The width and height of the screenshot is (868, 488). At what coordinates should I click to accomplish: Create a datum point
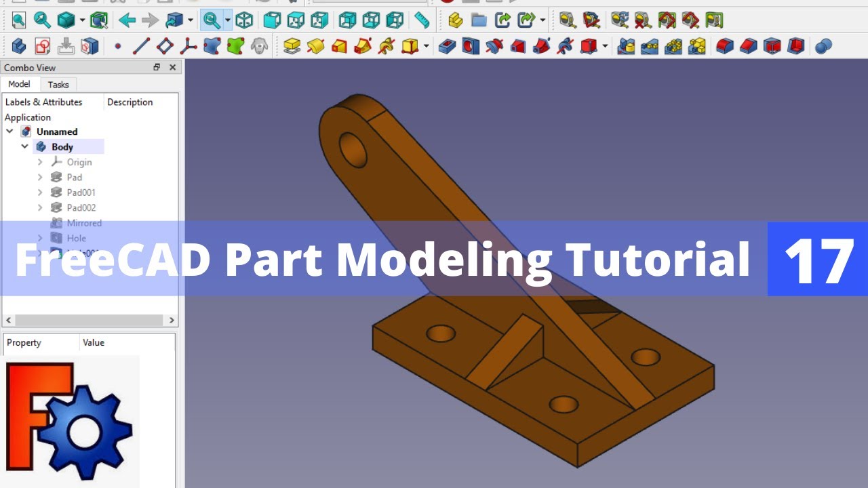[x=118, y=46]
